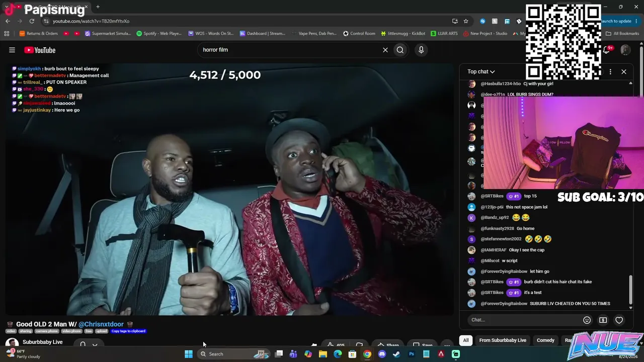Reload the YouTube page
The image size is (644, 362).
coord(32,21)
